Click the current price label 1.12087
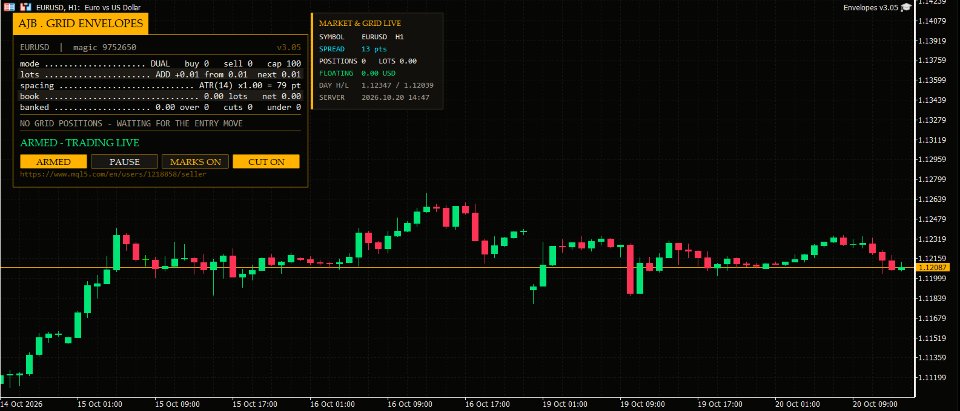Image resolution: width=960 pixels, height=411 pixels. pyautogui.click(x=932, y=268)
